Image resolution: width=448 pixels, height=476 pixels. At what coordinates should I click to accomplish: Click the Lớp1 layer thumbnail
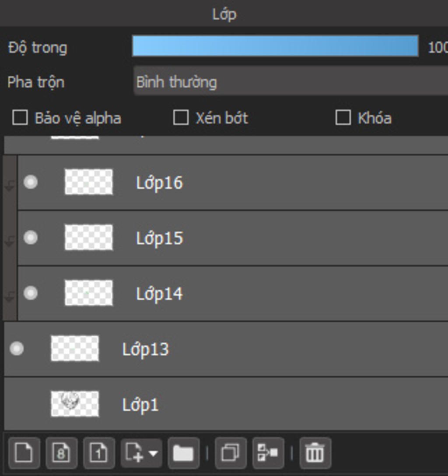(x=75, y=404)
